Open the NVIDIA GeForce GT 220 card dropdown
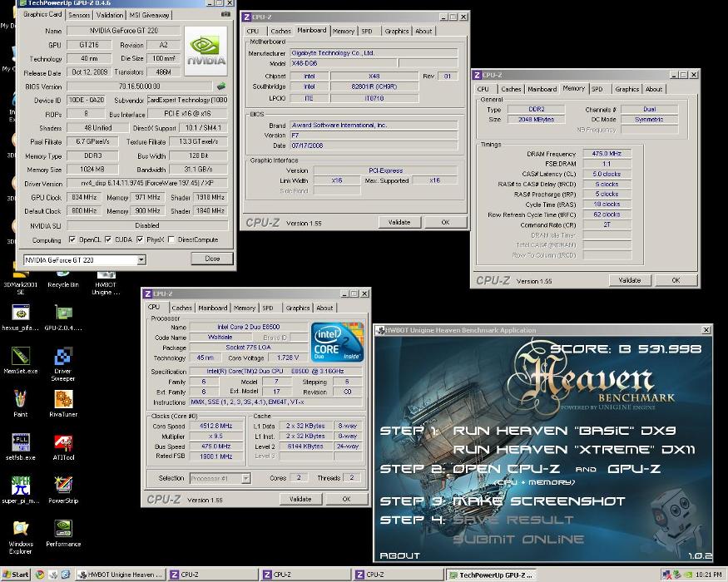The height and width of the screenshot is (582, 728). [141, 260]
